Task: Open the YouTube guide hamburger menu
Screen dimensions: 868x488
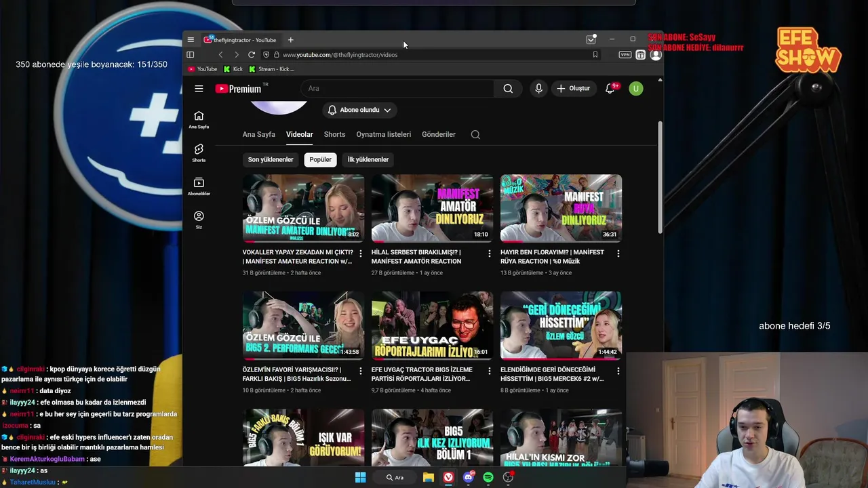Action: point(199,89)
